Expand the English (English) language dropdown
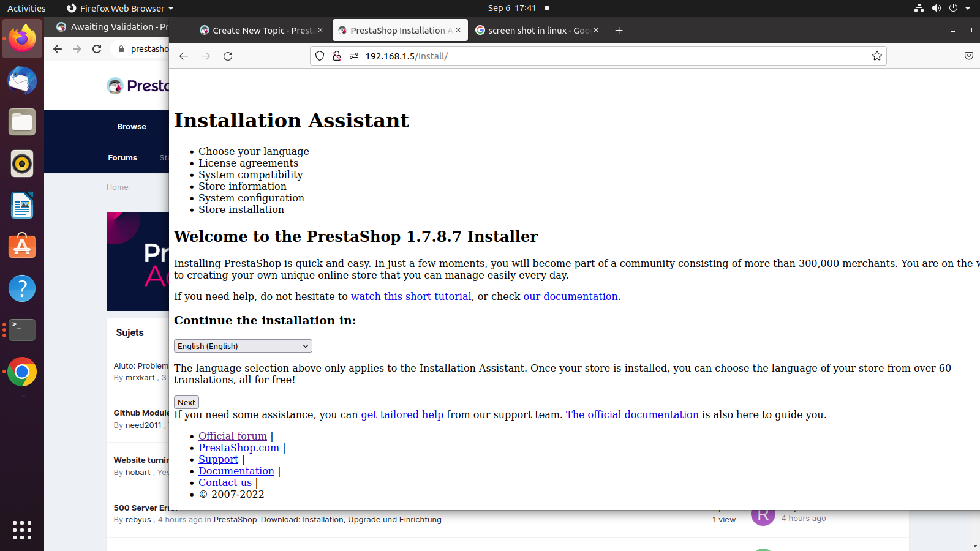 tap(243, 346)
